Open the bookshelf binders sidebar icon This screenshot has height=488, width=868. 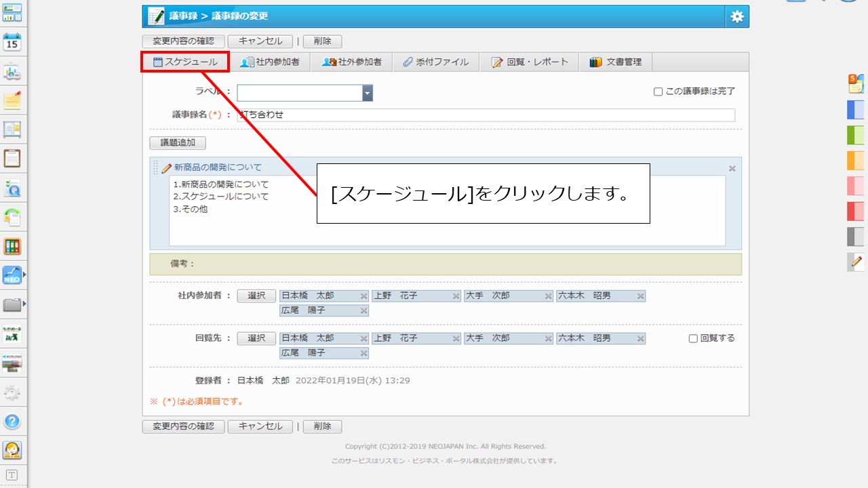tap(12, 246)
